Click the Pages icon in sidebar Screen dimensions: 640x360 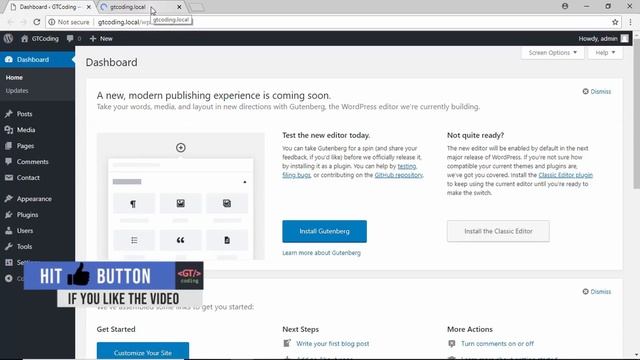pos(9,146)
